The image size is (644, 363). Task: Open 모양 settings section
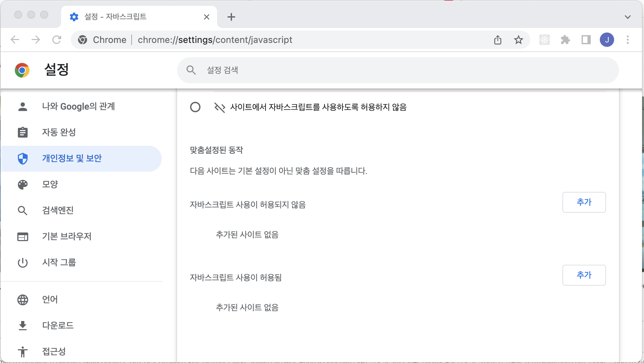coord(50,184)
